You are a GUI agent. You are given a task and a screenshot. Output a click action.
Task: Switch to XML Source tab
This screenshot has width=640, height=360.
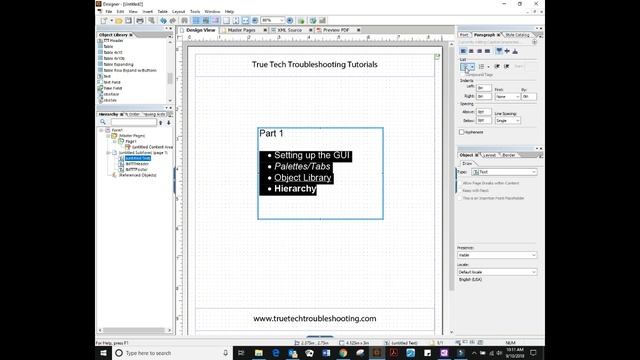[x=289, y=30]
